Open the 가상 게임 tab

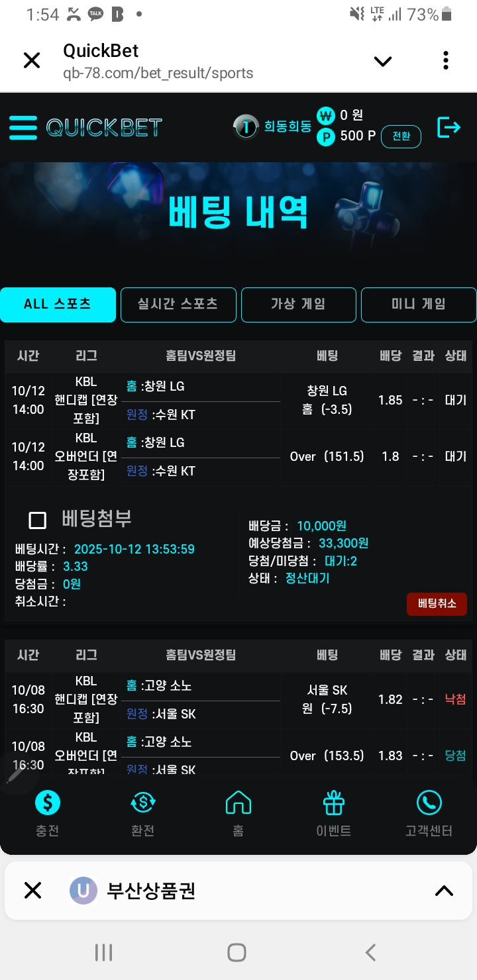(x=298, y=305)
